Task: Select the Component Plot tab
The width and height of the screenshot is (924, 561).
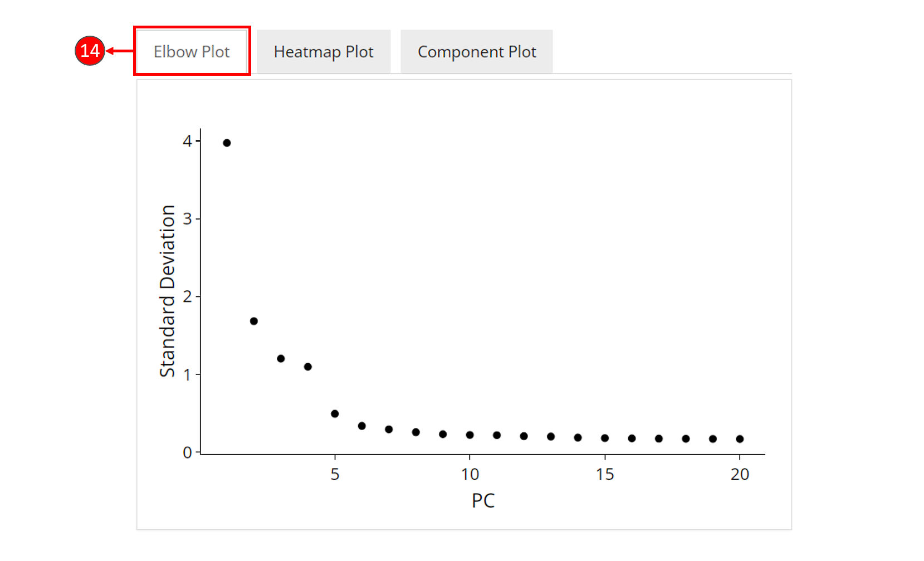Action: click(x=477, y=52)
